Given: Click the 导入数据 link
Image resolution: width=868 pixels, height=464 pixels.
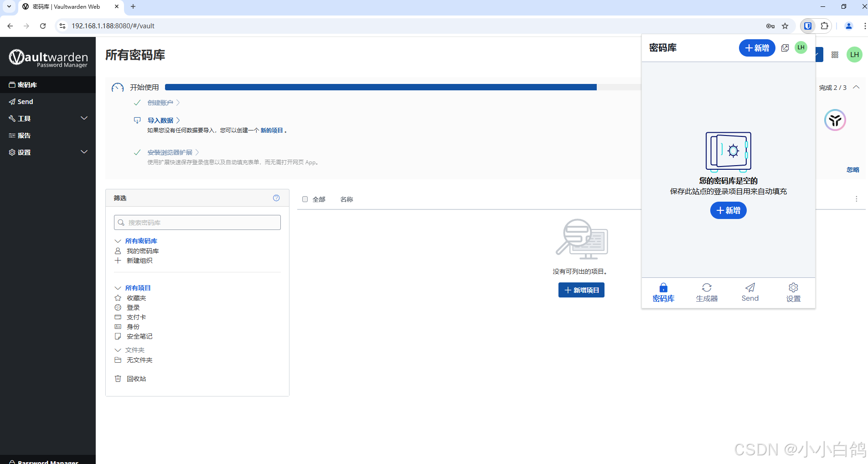Looking at the screenshot, I should pyautogui.click(x=160, y=120).
